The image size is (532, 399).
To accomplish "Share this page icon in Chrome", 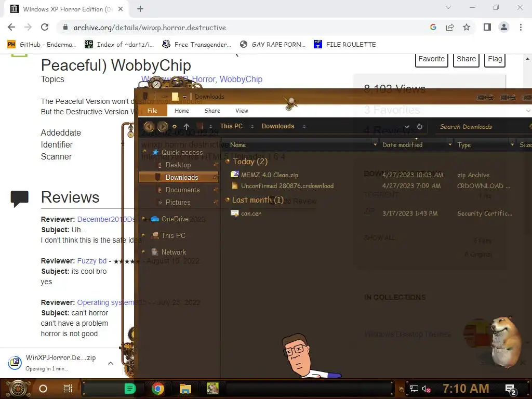I will (450, 28).
